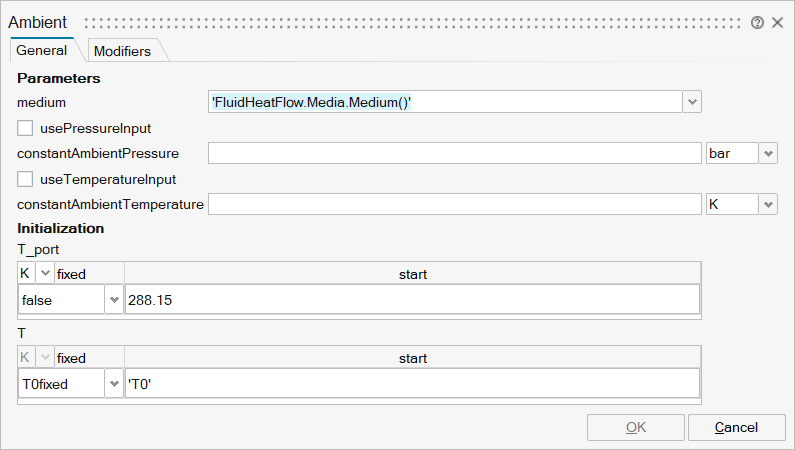Screen dimensions: 795x450
Task: Click the medium text field
Action: click(x=444, y=102)
